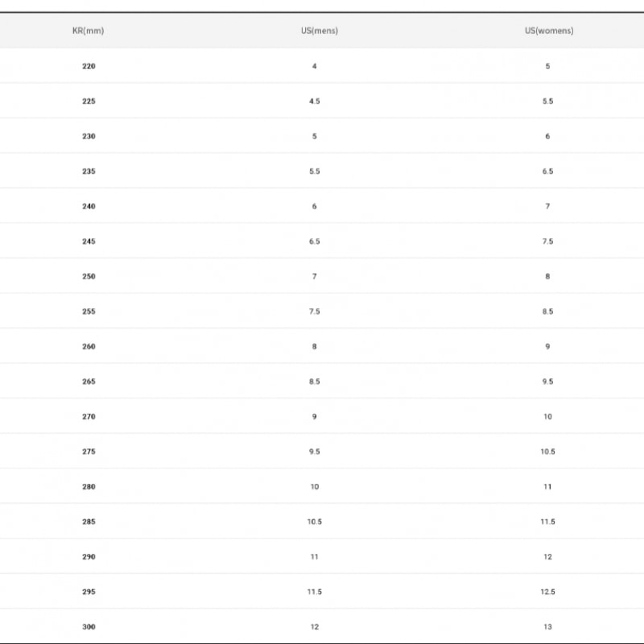Select mens size 10.5 cell

(x=315, y=522)
